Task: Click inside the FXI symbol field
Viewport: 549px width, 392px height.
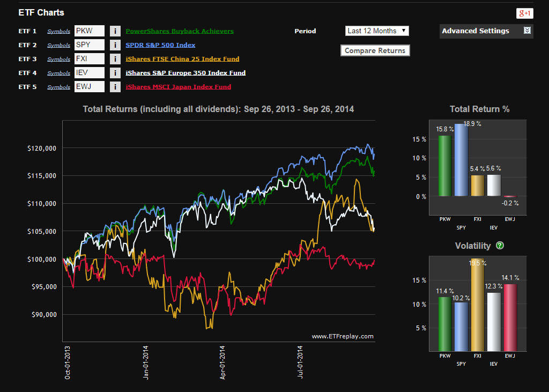Action: point(89,59)
